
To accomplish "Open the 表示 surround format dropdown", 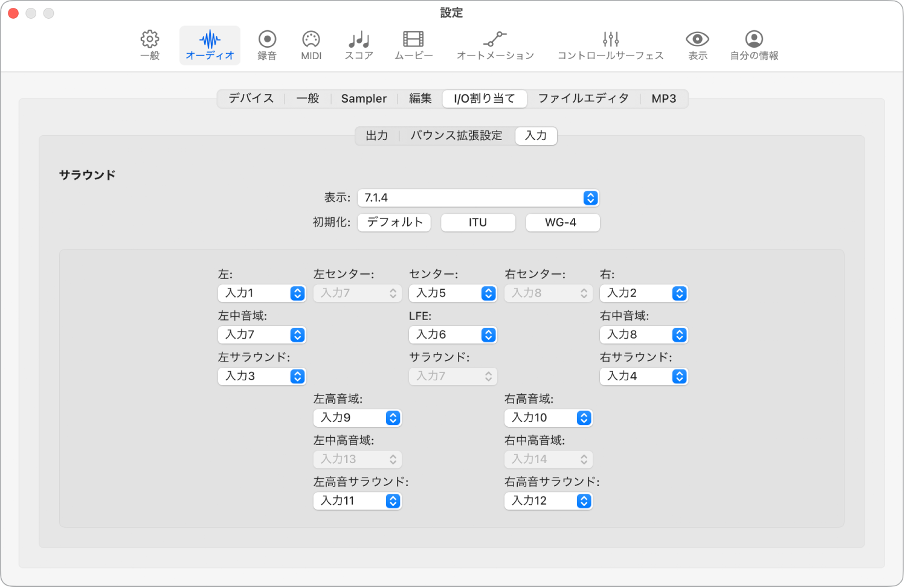I will coord(478,197).
